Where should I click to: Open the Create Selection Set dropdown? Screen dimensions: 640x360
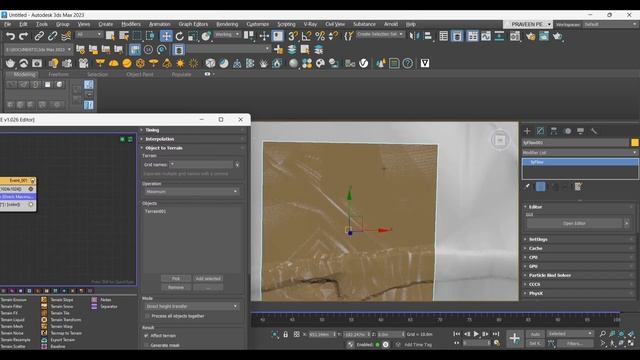(x=380, y=34)
